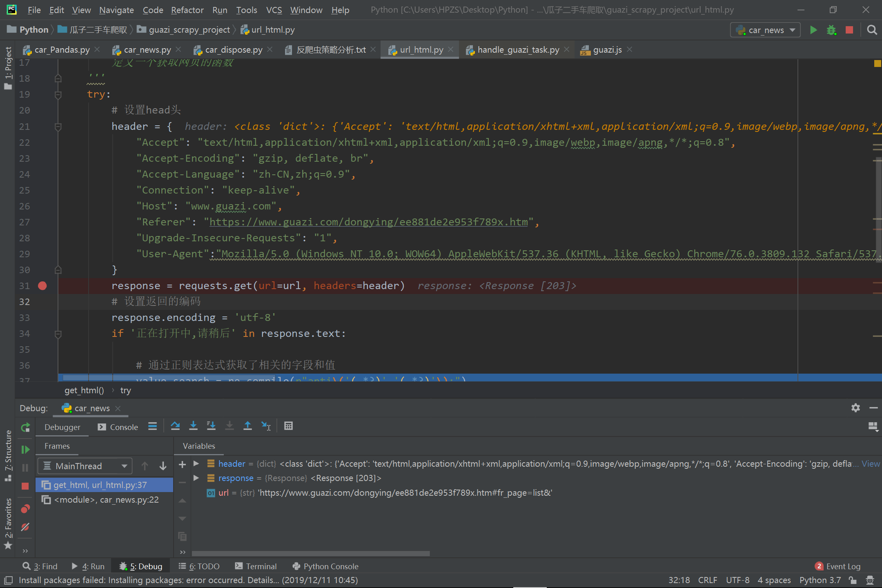This screenshot has width=882, height=588.
Task: Click the Resume Program green icon
Action: click(x=25, y=450)
